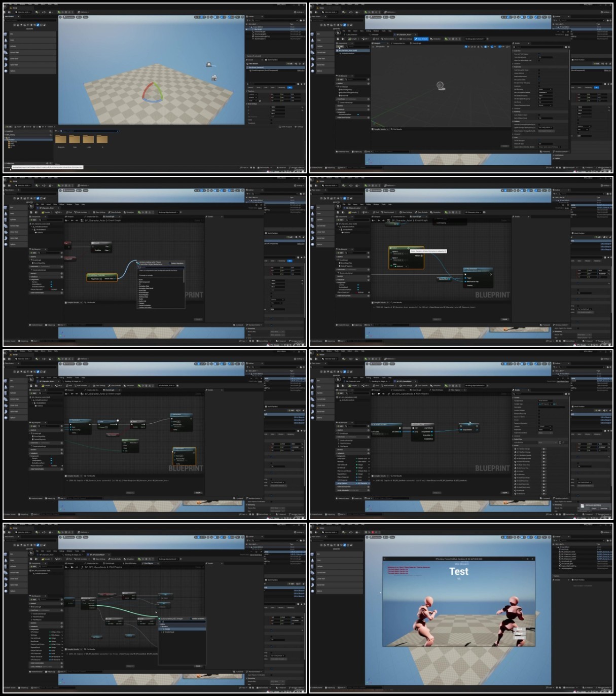Open Rotation type dropdown in gizmo screenshot Transform
The height and width of the screenshot is (696, 616).
[x=253, y=97]
